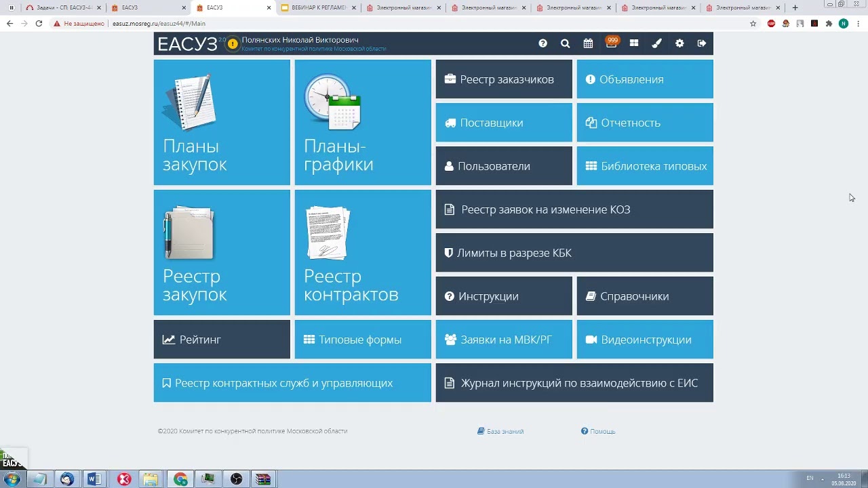Click the EN language indicator in tray
This screenshot has width=868, height=488.
(810, 479)
